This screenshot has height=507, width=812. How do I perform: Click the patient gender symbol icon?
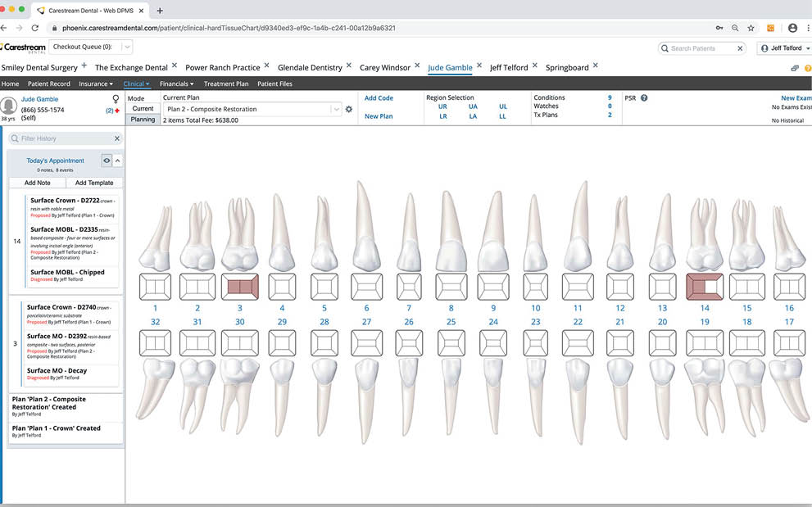pyautogui.click(x=116, y=99)
